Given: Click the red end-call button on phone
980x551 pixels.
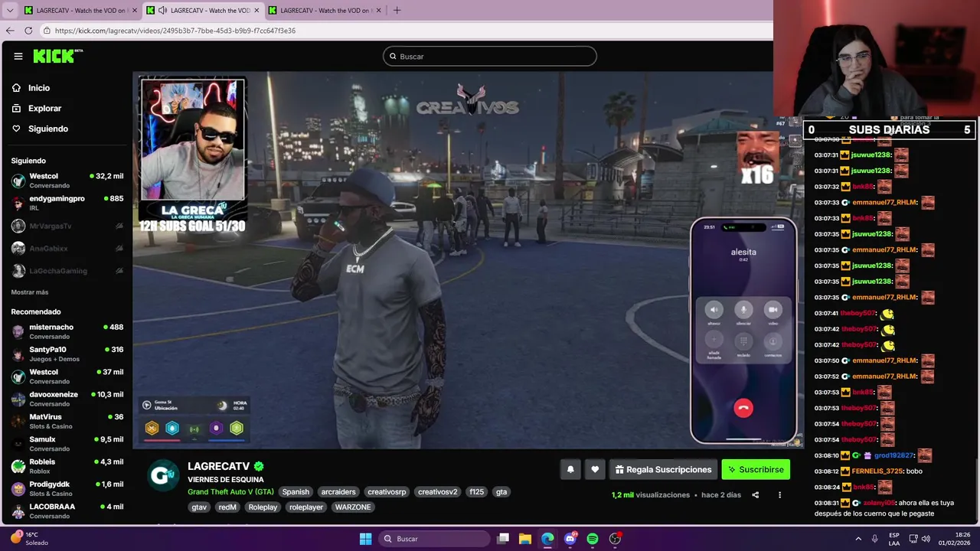Looking at the screenshot, I should point(743,408).
